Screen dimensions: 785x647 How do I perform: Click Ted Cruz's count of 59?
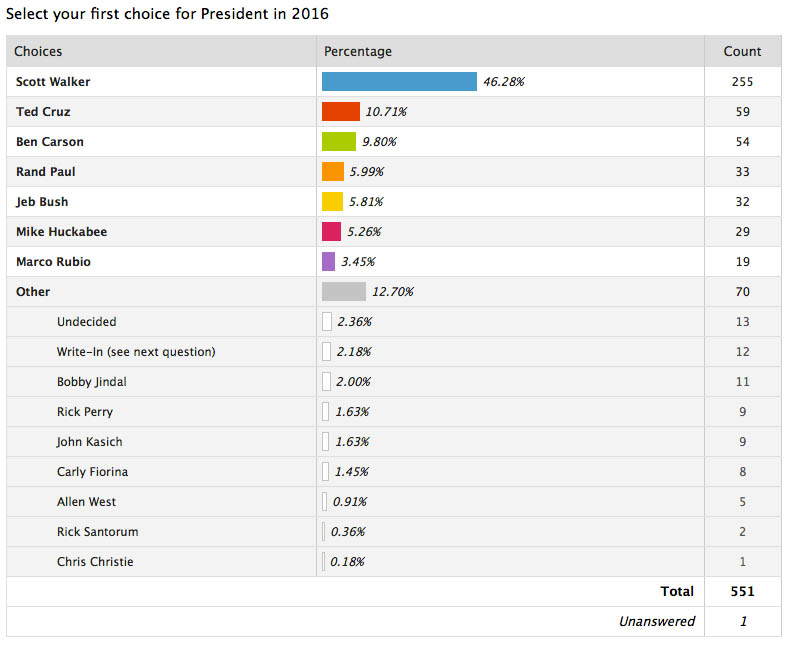[742, 112]
